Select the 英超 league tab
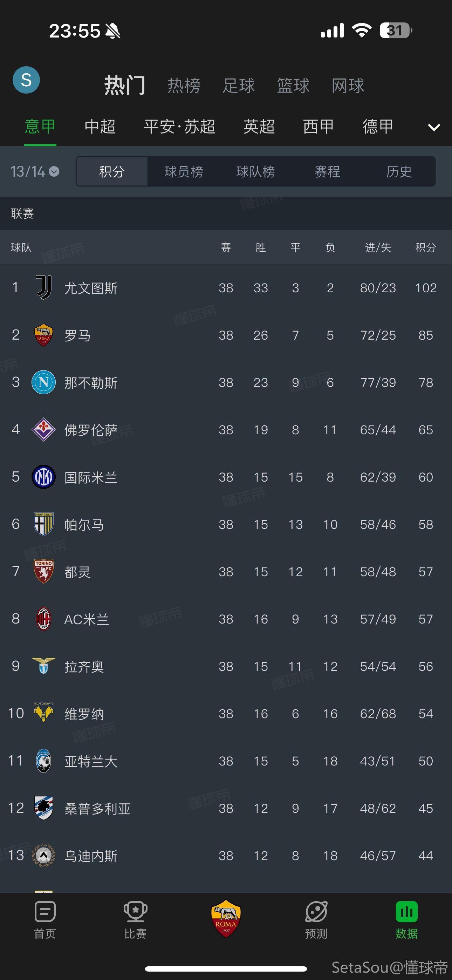The height and width of the screenshot is (980, 452). pyautogui.click(x=259, y=127)
